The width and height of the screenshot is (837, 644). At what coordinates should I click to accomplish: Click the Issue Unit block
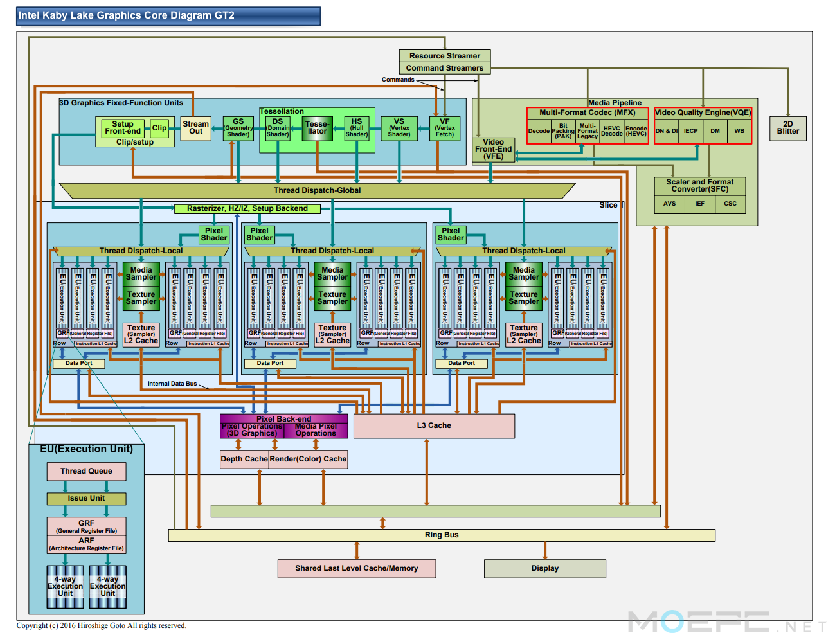tap(87, 499)
